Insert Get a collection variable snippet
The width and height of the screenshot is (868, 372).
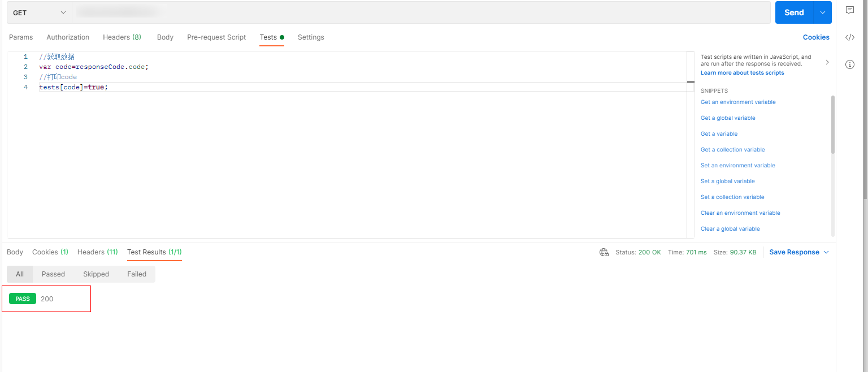tap(732, 150)
